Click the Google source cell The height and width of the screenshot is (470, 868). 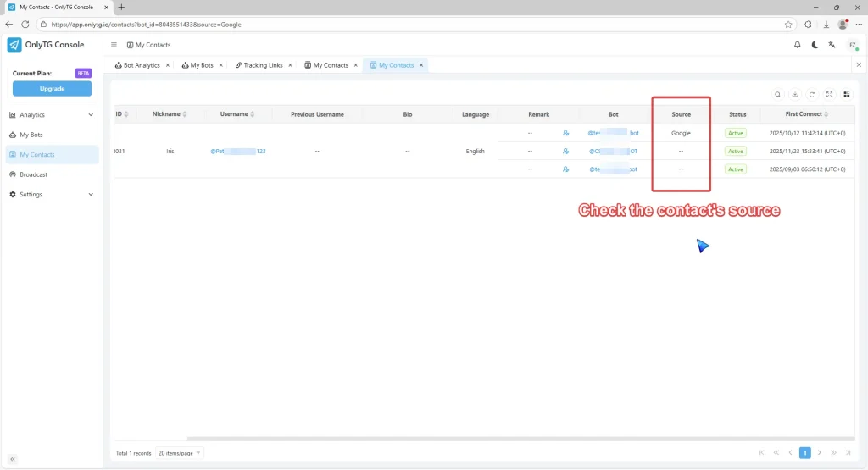[x=681, y=133]
